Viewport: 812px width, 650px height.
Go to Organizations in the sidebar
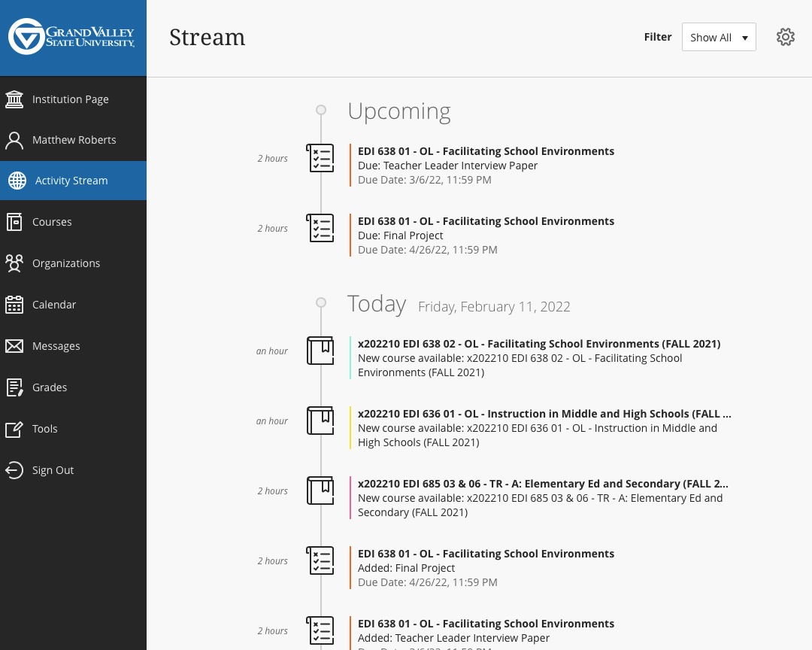point(66,263)
